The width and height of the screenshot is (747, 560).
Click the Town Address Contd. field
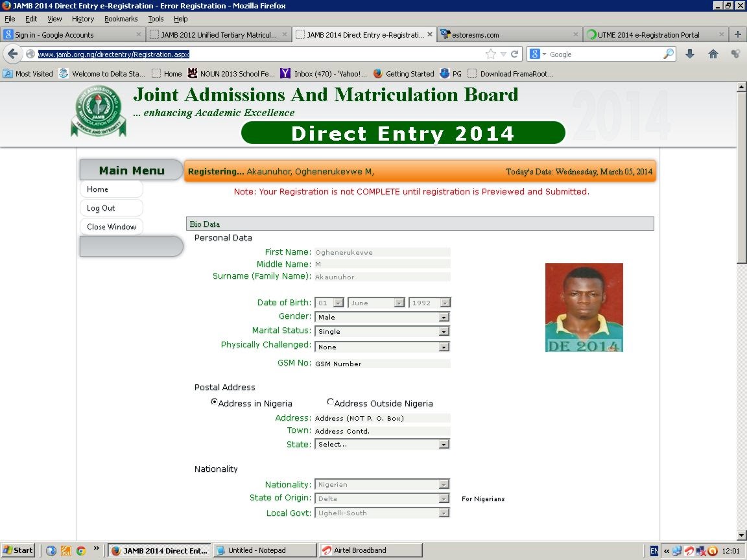tap(382, 431)
